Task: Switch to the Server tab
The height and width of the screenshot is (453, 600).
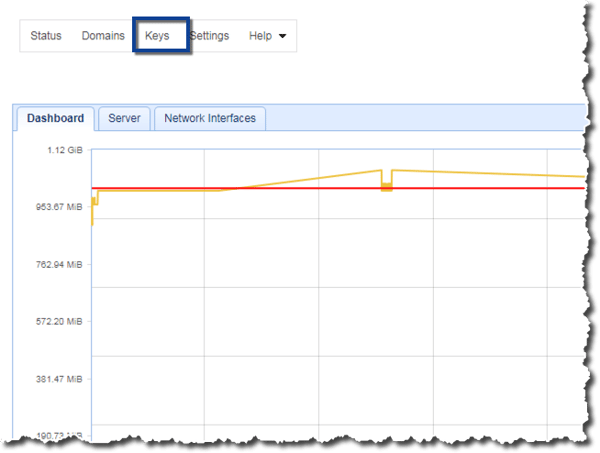Action: [124, 118]
